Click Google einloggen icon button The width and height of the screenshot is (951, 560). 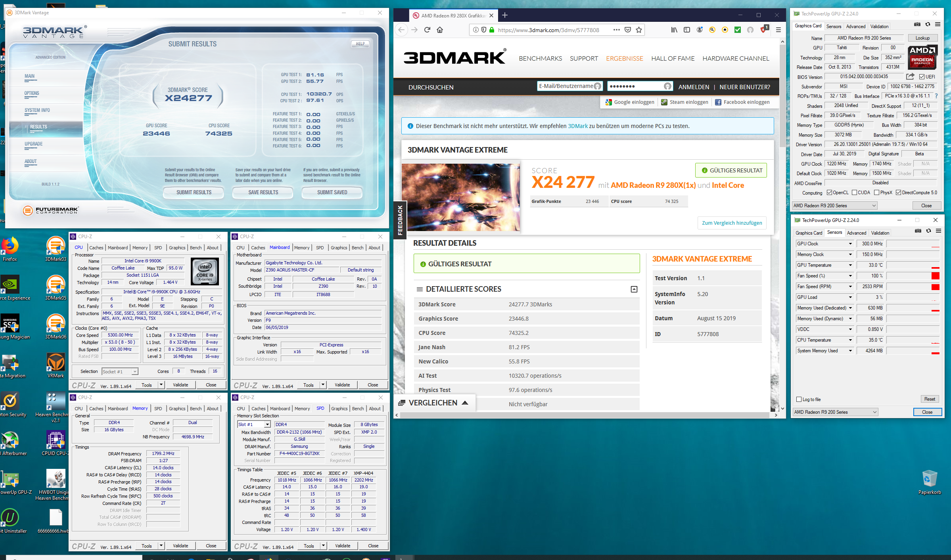pyautogui.click(x=630, y=102)
